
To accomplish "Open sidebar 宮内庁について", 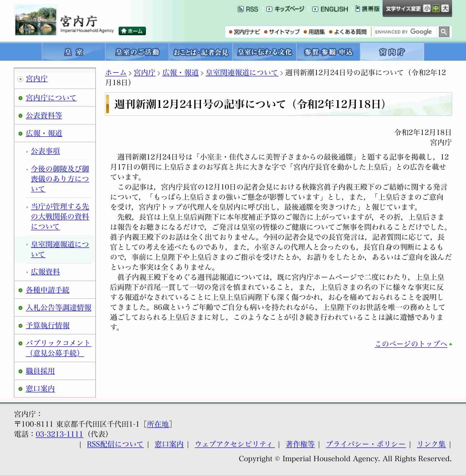I will 51,98.
